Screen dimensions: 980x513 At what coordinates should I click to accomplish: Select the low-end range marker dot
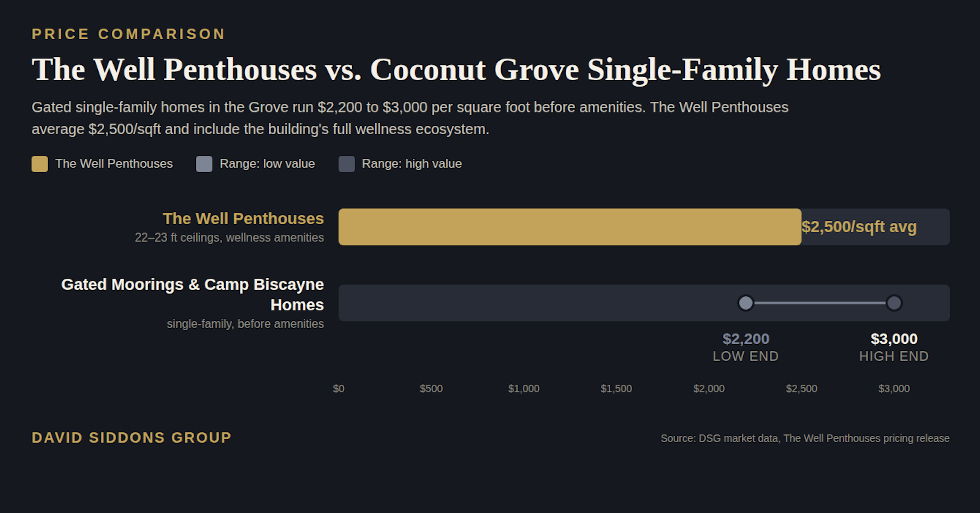[x=745, y=303]
